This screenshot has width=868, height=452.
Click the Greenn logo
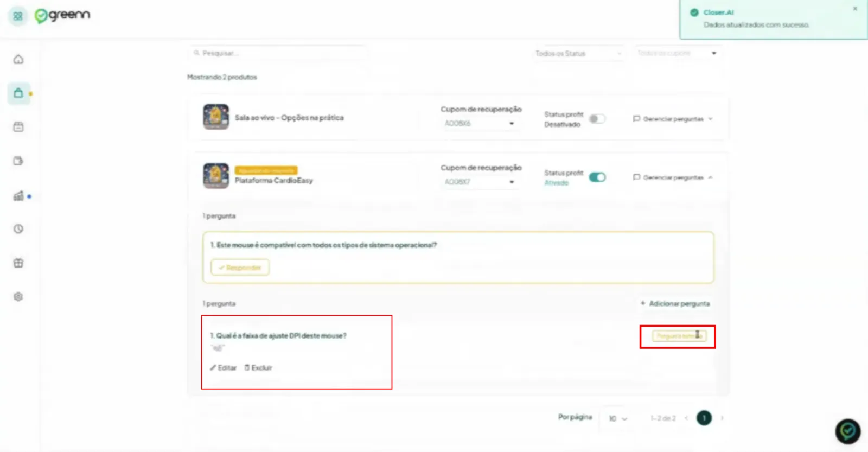pyautogui.click(x=62, y=15)
